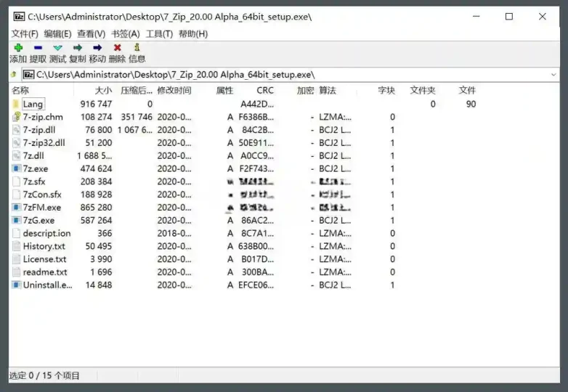Image resolution: width=568 pixels, height=392 pixels.
Task: Sort by the 名称 column header
Action: pyautogui.click(x=20, y=91)
